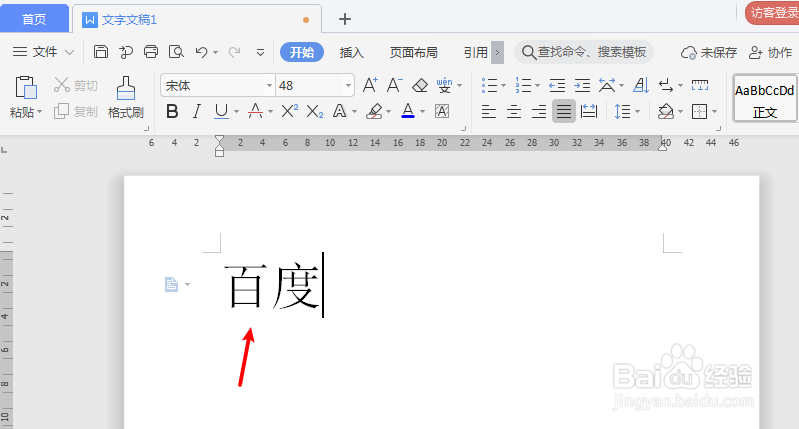Decrease font size with A- icon

(394, 85)
